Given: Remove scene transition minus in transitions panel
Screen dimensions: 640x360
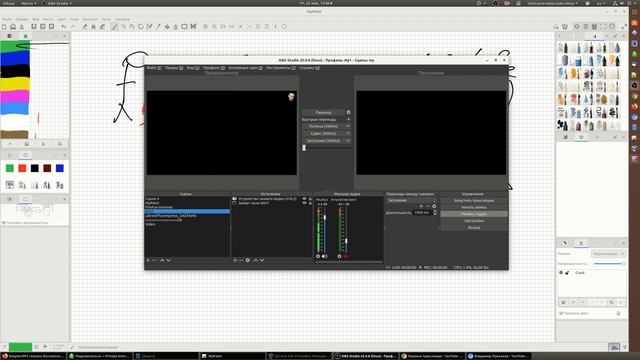Looking at the screenshot, I should coord(428,207).
